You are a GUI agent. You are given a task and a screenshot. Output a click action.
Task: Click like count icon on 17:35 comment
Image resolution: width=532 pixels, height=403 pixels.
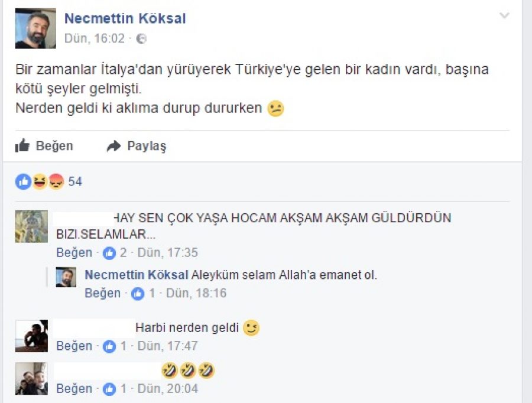[x=109, y=253]
